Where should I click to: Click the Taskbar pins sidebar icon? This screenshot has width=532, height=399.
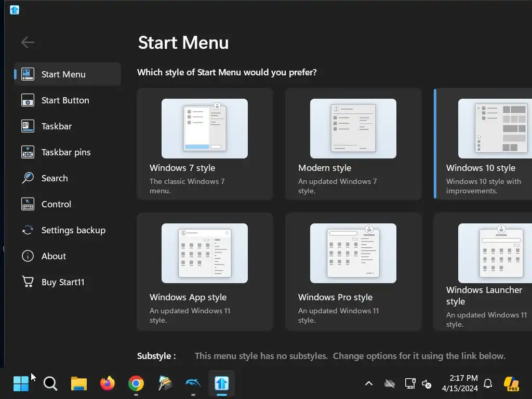[28, 152]
